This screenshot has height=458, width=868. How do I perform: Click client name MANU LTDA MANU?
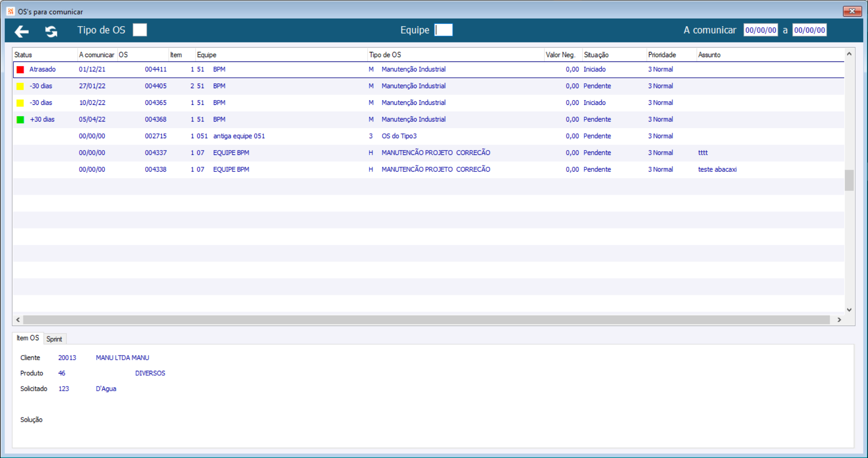(x=122, y=358)
